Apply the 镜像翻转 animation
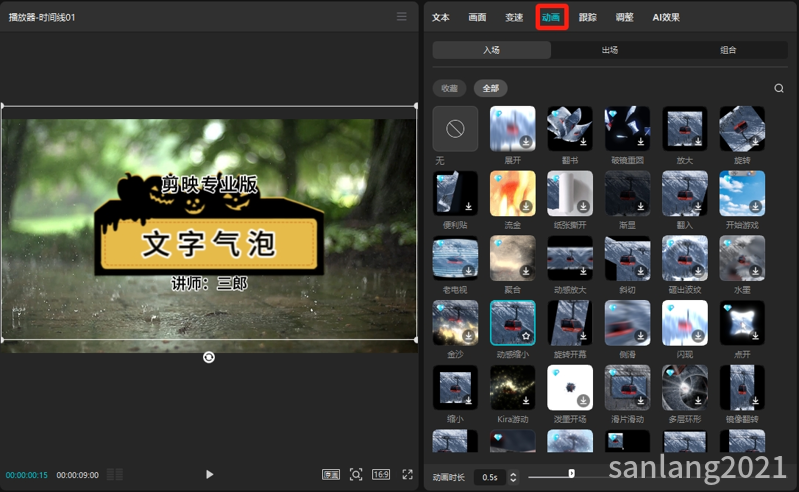Image resolution: width=799 pixels, height=492 pixels. pyautogui.click(x=742, y=388)
